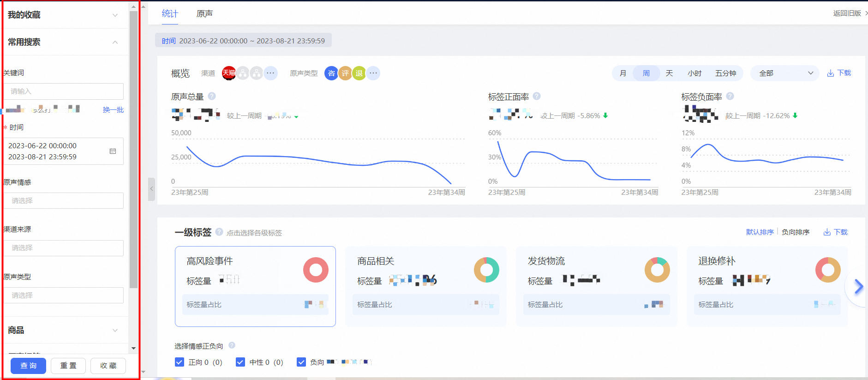This screenshot has width=868, height=380.
Task: Toggle the 负向 checkbox
Action: pos(301,362)
